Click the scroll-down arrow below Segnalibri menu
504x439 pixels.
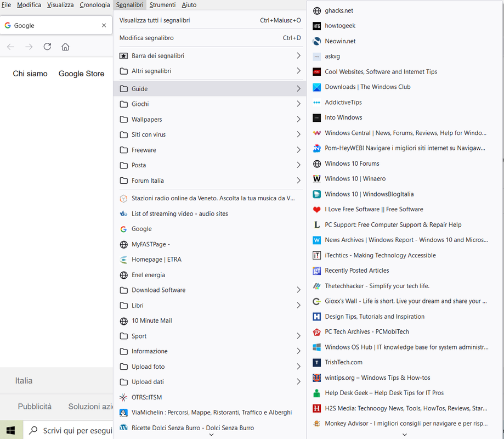(211, 435)
